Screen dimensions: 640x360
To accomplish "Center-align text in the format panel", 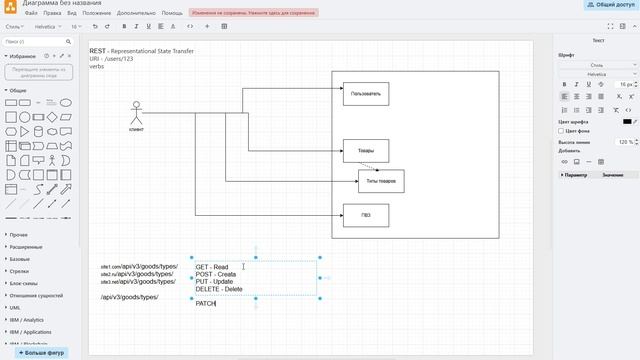I will pyautogui.click(x=577, y=97).
